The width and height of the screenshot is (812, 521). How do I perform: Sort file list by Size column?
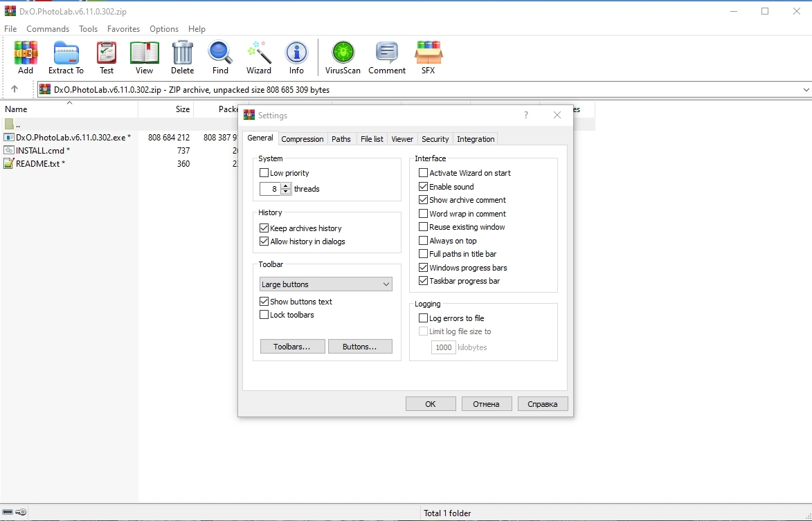[x=166, y=109]
